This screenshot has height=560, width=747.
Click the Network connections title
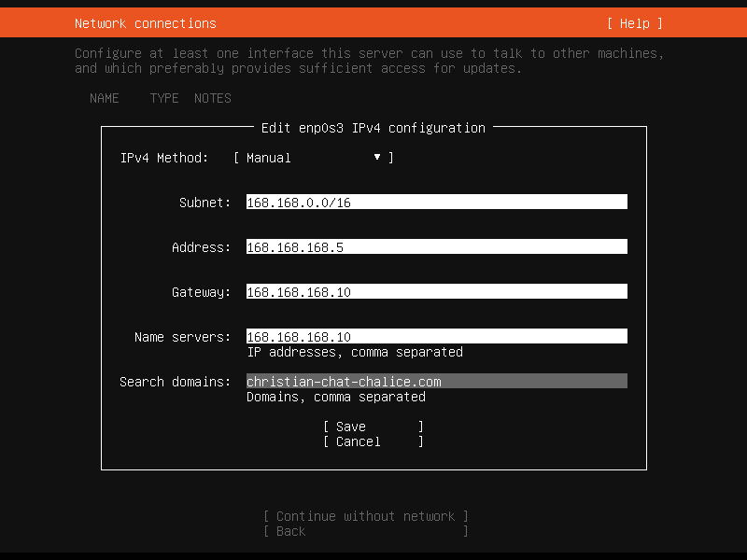click(145, 23)
